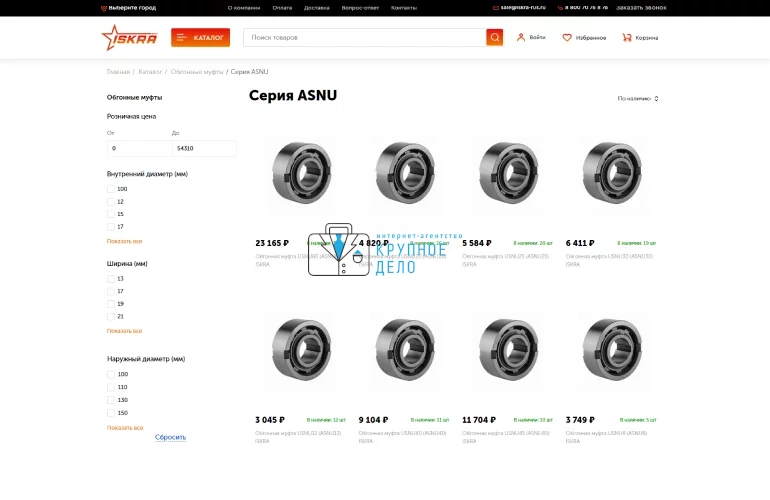Image resolution: width=770 pixels, height=500 pixels.
Task: Open О компании in top menu
Action: [244, 8]
